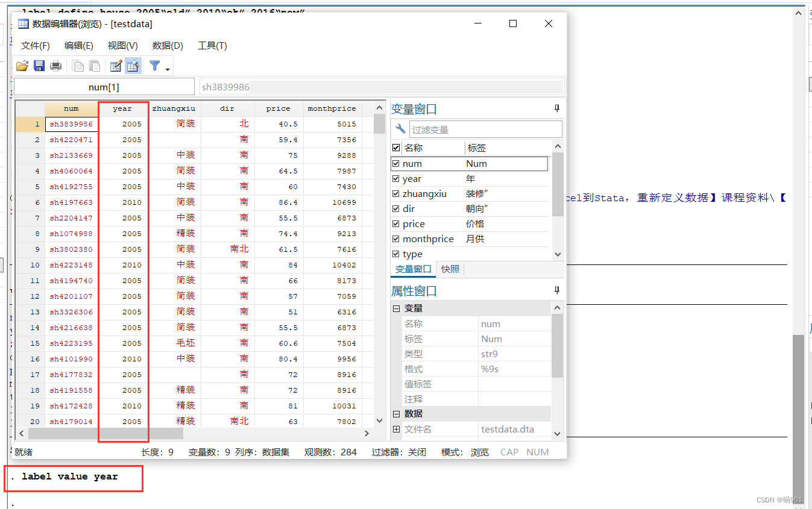The height and width of the screenshot is (509, 812).
Task: Click the Save (floppy disk) toolbar icon
Action: point(39,66)
